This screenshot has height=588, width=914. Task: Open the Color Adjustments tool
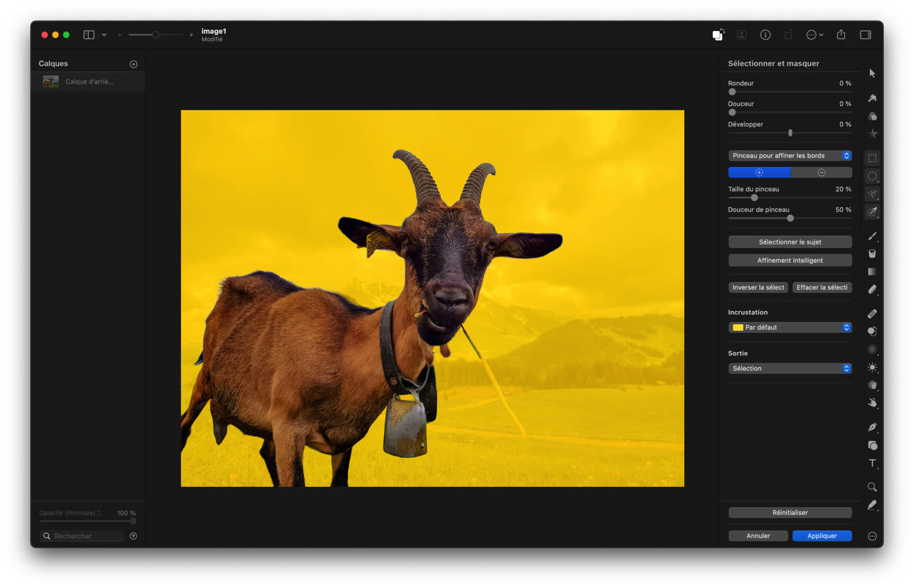(x=872, y=116)
